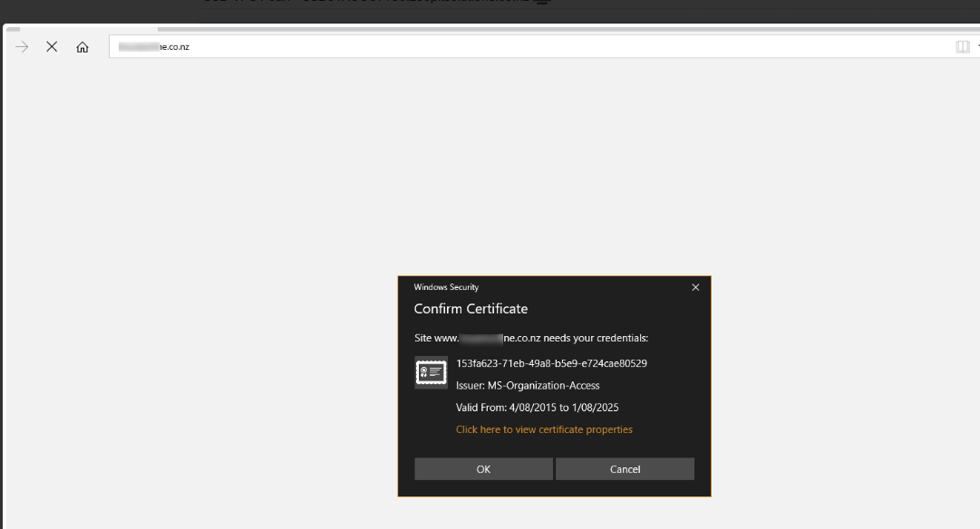Open reading view using the book icon

pos(962,46)
